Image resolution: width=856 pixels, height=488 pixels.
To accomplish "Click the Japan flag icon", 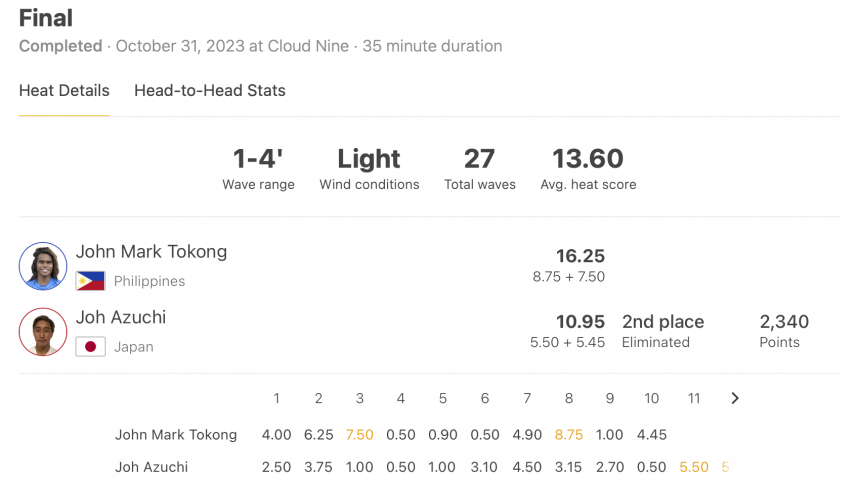I will tap(91, 347).
